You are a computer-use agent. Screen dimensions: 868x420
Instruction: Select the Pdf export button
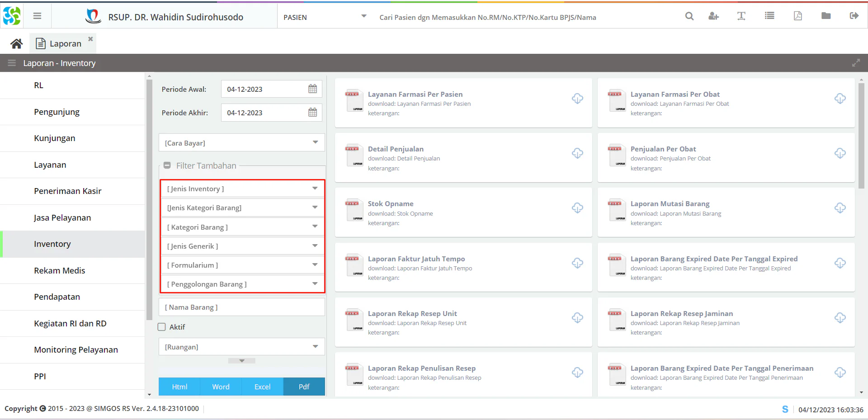tap(304, 387)
